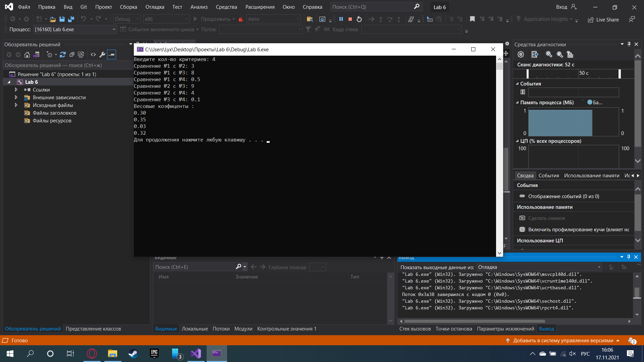Select the Файлы заголовков folder
The width and height of the screenshot is (644, 362).
pos(54,113)
